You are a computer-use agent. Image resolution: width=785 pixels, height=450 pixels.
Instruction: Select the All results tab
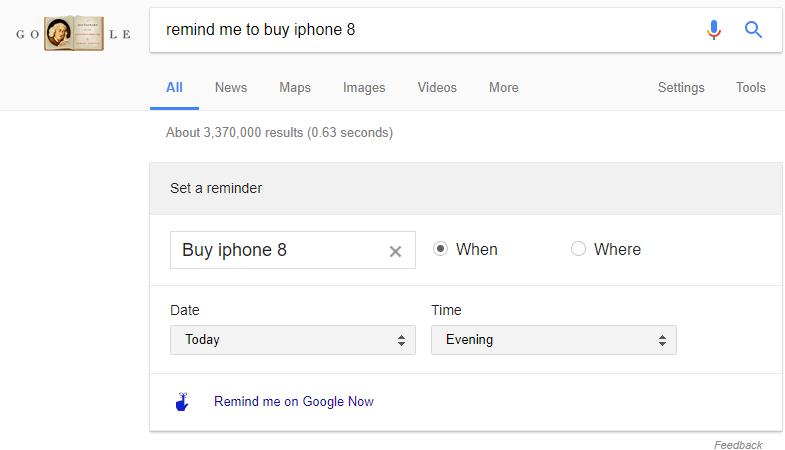point(174,88)
